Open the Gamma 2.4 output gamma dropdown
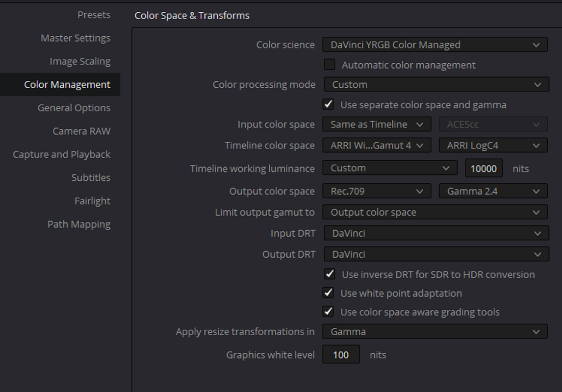The width and height of the screenshot is (562, 392). pyautogui.click(x=493, y=191)
